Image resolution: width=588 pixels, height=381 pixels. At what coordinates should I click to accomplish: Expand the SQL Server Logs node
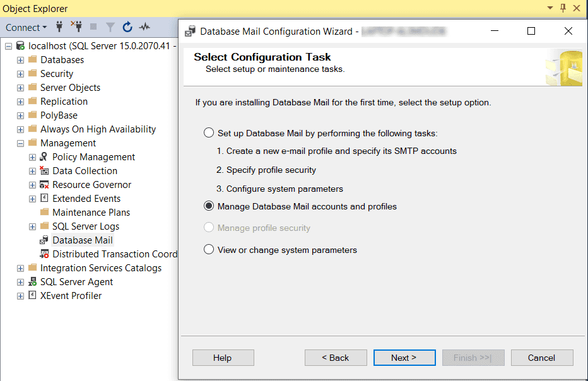click(x=33, y=226)
